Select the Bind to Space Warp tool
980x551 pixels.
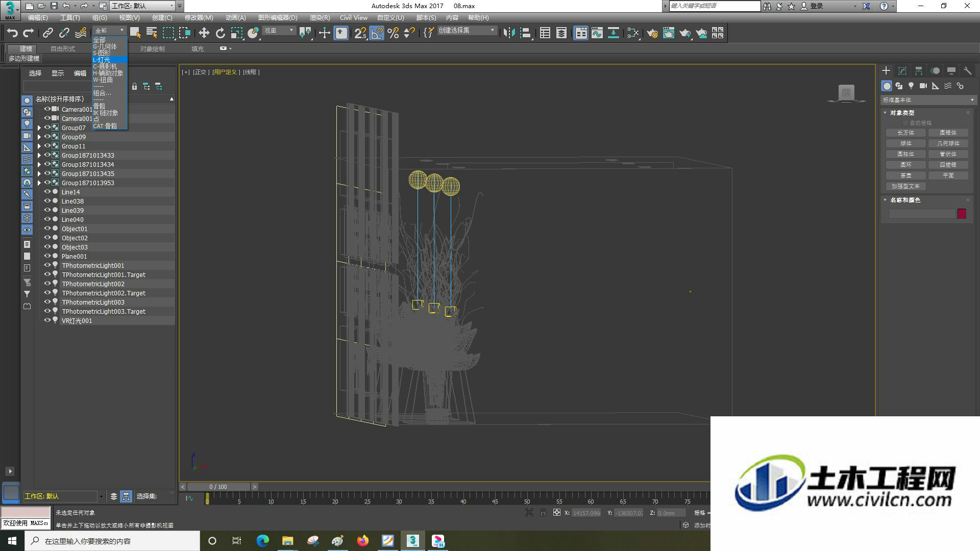click(x=81, y=33)
